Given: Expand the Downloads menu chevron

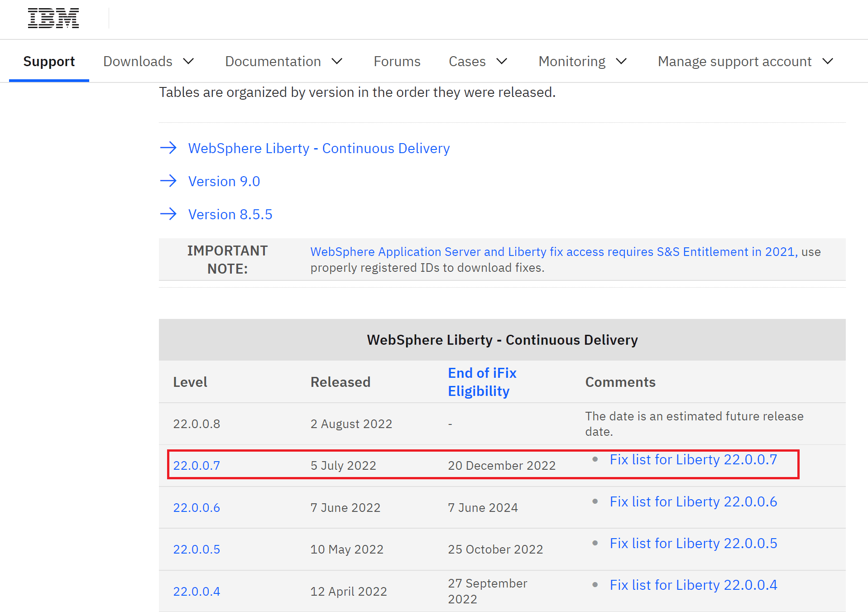Looking at the screenshot, I should click(188, 61).
